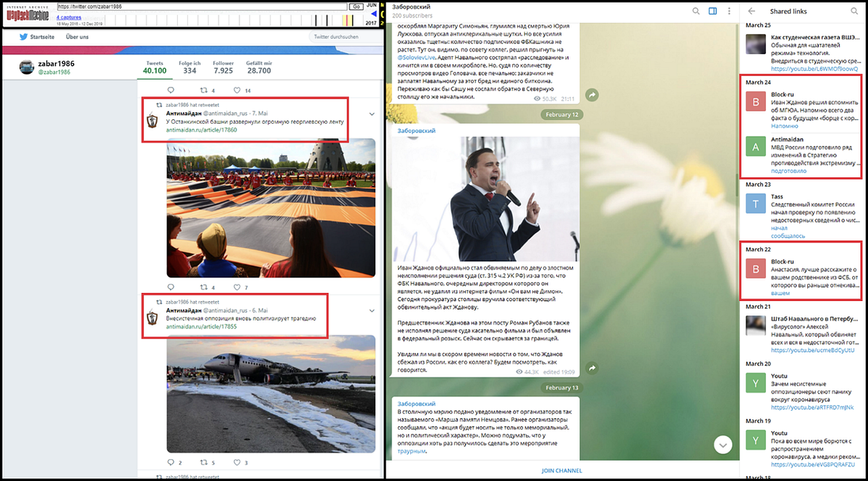Click the сообщалось shared link
868x481 pixels.
coord(788,236)
